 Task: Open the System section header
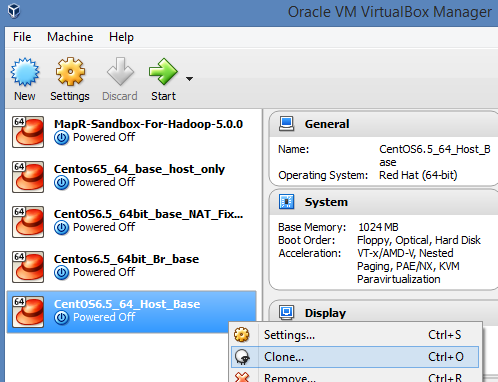pyautogui.click(x=383, y=202)
